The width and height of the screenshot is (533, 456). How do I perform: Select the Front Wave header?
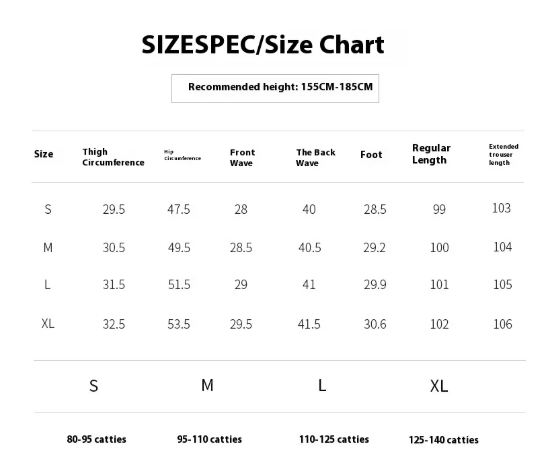click(x=242, y=158)
